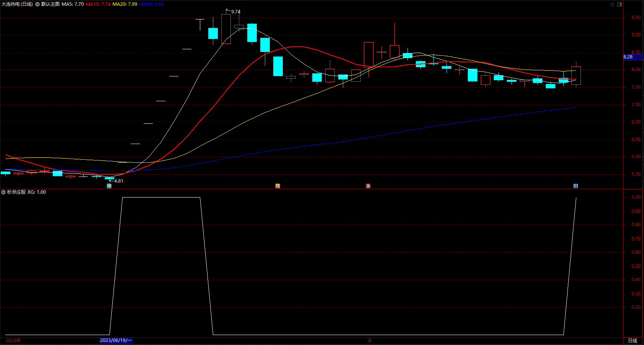Click the 榜 event marker icon
The image size is (644, 345).
(x=278, y=186)
